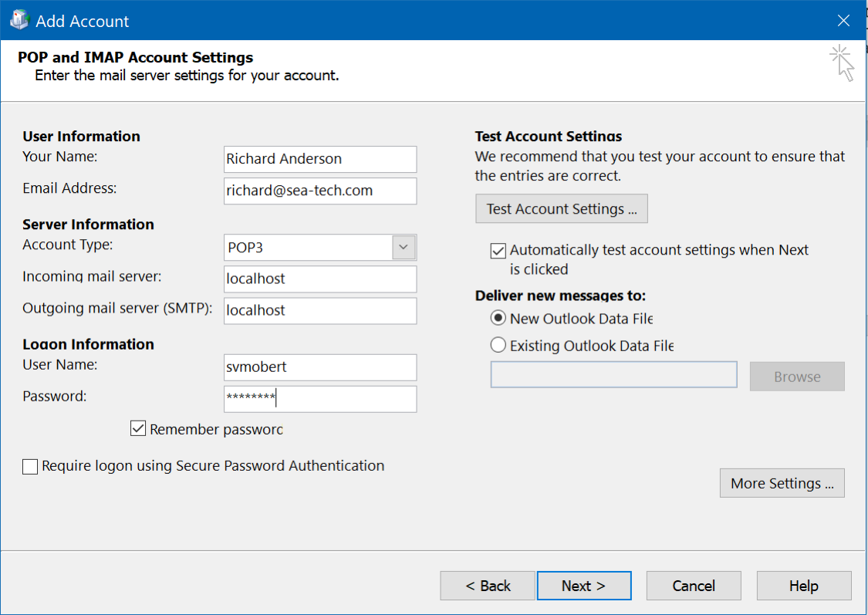Click the Add Account title bar icon

click(19, 21)
